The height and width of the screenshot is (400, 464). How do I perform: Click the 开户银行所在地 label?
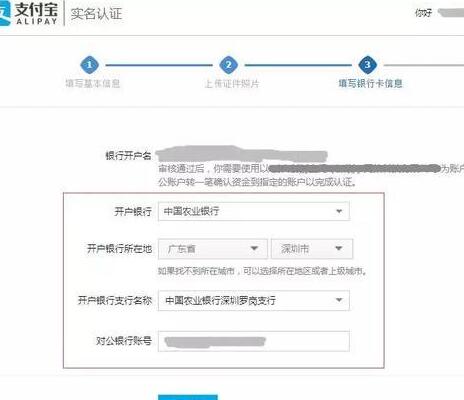(x=119, y=249)
